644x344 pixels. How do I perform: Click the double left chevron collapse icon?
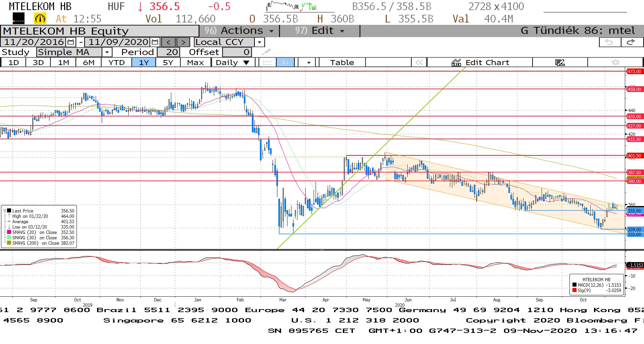[x=419, y=62]
